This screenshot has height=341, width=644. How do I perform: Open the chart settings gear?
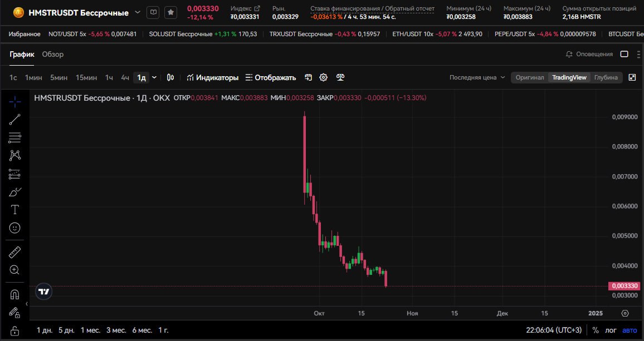coord(324,77)
